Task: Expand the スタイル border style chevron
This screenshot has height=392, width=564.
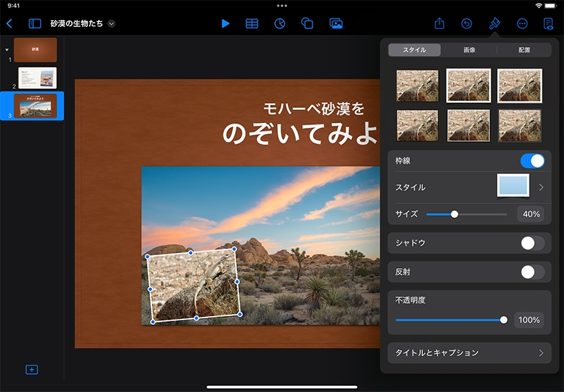Action: 541,187
